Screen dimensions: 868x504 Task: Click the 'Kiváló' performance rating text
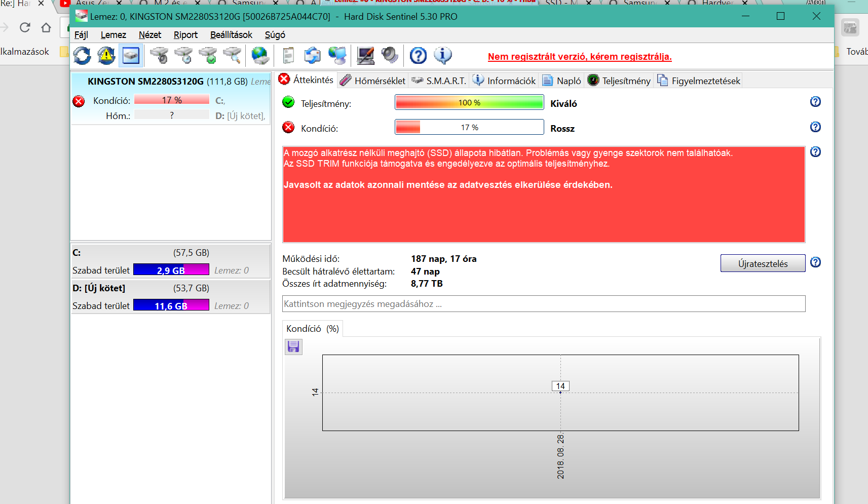[563, 103]
